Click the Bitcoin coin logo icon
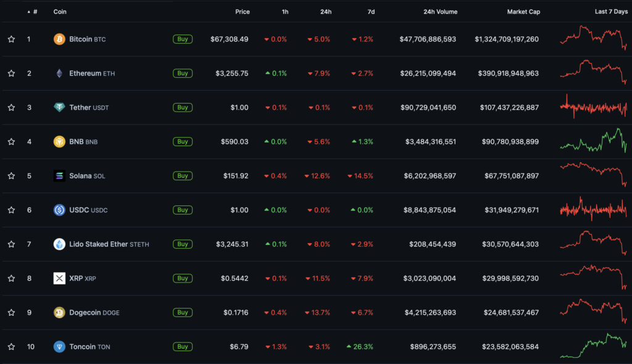Viewport: 632px width, 364px height. point(59,39)
